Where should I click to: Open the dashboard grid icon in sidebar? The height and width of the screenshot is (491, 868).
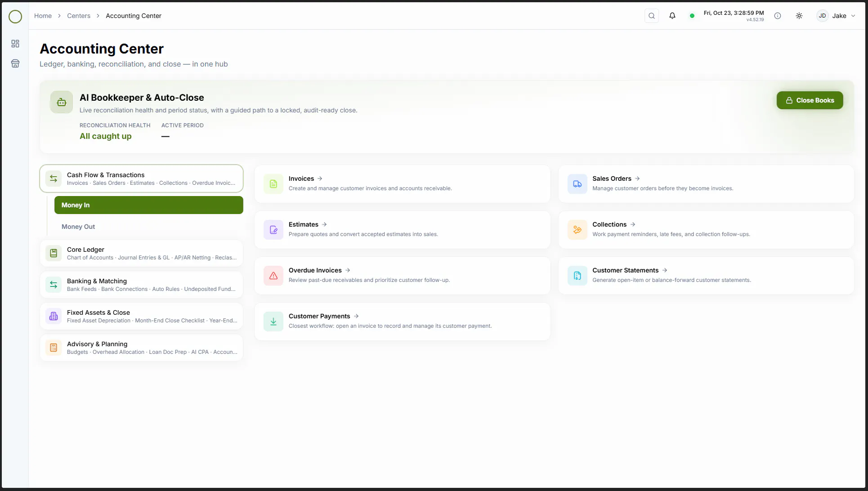[x=15, y=44]
